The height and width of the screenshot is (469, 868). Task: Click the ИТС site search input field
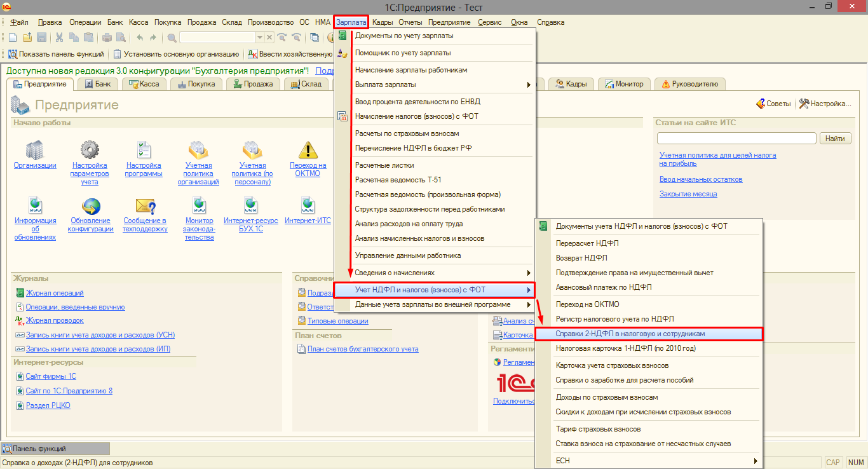[736, 139]
